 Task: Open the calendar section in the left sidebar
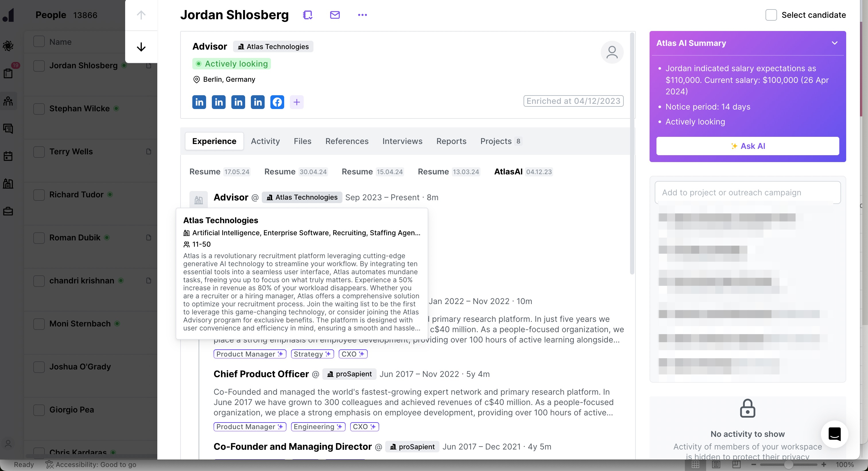tap(8, 155)
